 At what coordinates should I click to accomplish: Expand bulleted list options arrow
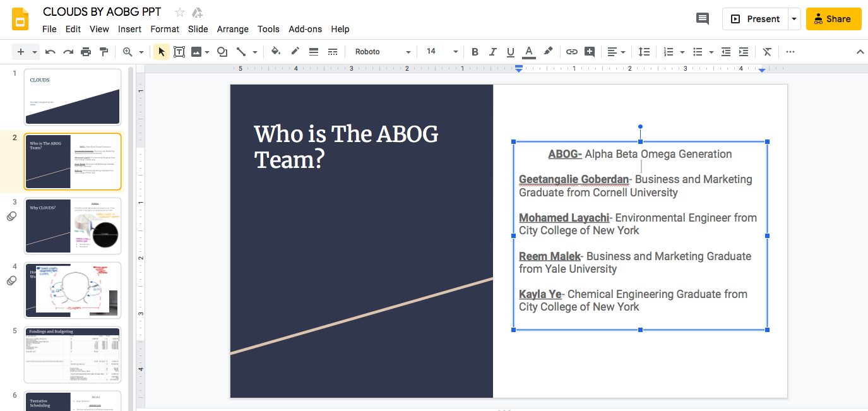point(711,52)
